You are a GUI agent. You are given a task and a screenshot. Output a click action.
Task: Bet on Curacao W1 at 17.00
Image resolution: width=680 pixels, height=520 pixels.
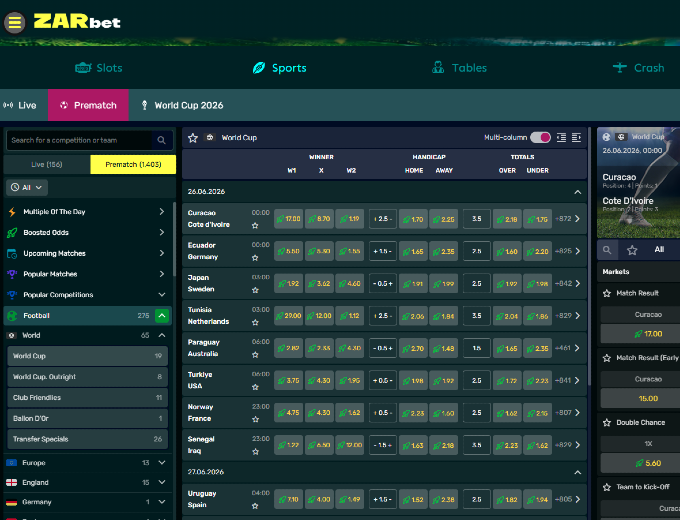click(x=288, y=219)
